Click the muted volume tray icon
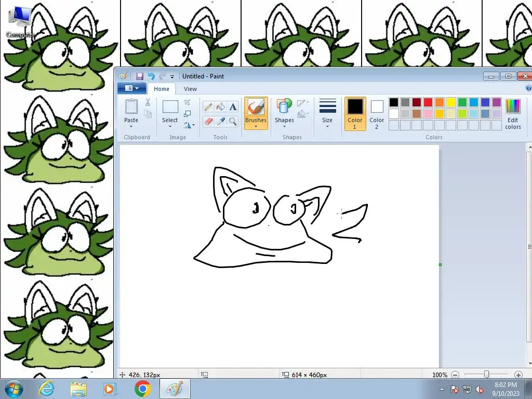Viewport: 532px width, 399px height. click(x=480, y=389)
